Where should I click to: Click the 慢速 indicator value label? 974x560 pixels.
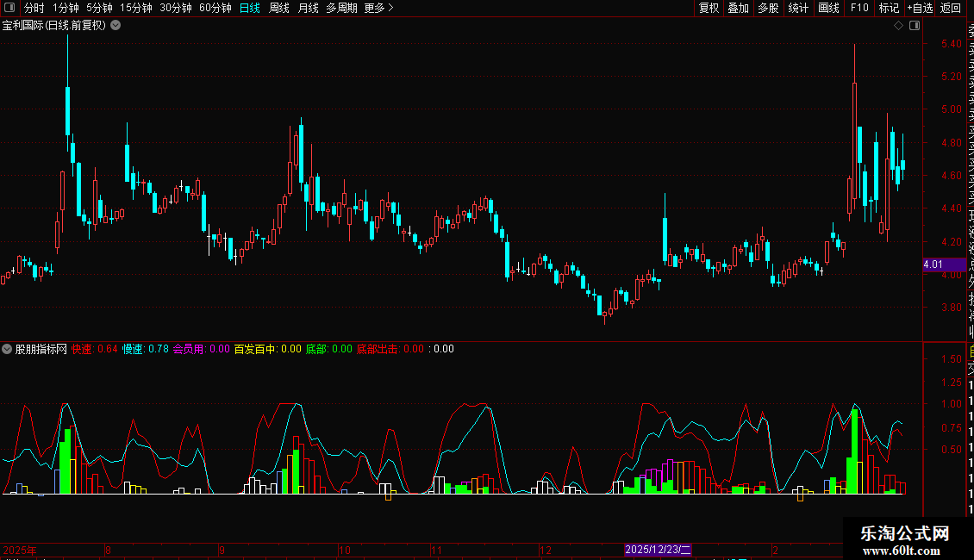coord(146,349)
